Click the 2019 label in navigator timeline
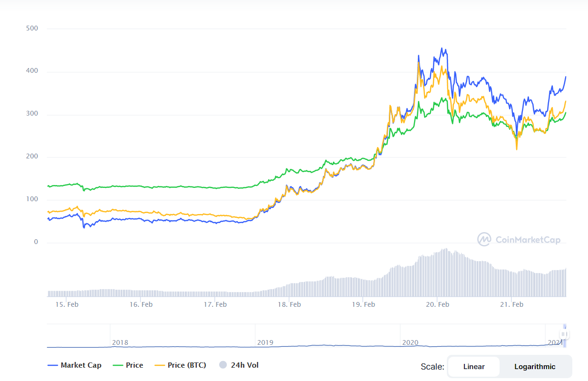The width and height of the screenshot is (588, 381). tap(265, 342)
